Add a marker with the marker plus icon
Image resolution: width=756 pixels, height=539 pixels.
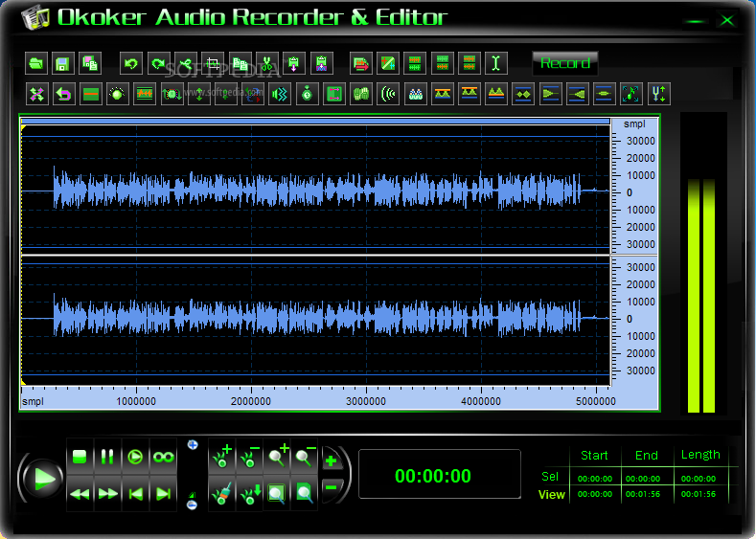[x=222, y=457]
